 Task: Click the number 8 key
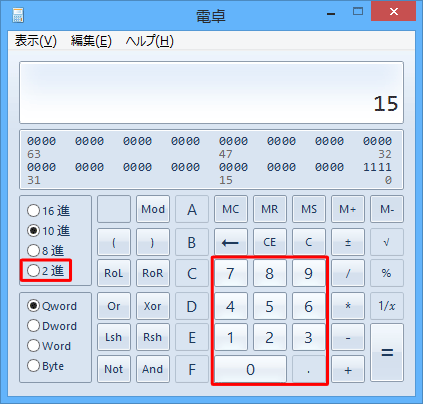pos(270,273)
